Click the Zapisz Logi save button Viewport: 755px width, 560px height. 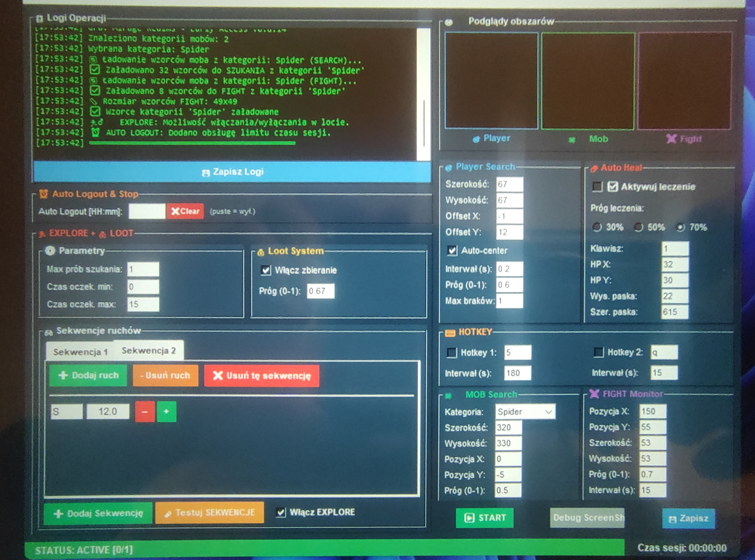tap(232, 172)
